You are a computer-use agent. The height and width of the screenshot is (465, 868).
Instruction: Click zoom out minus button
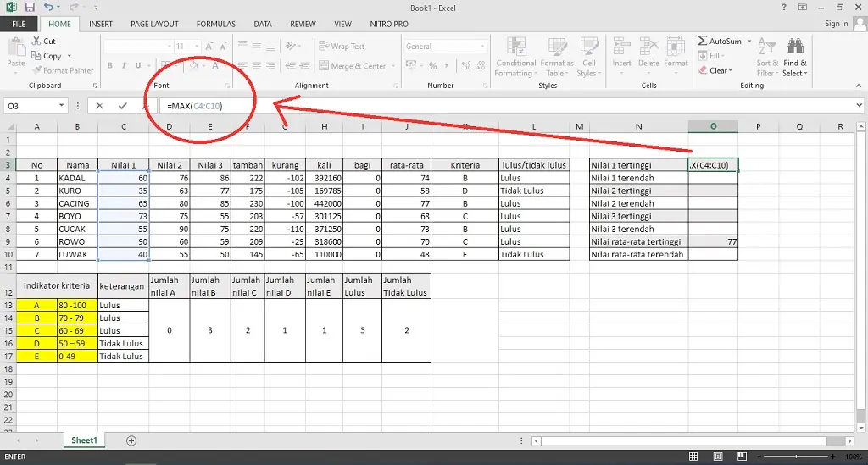759,457
